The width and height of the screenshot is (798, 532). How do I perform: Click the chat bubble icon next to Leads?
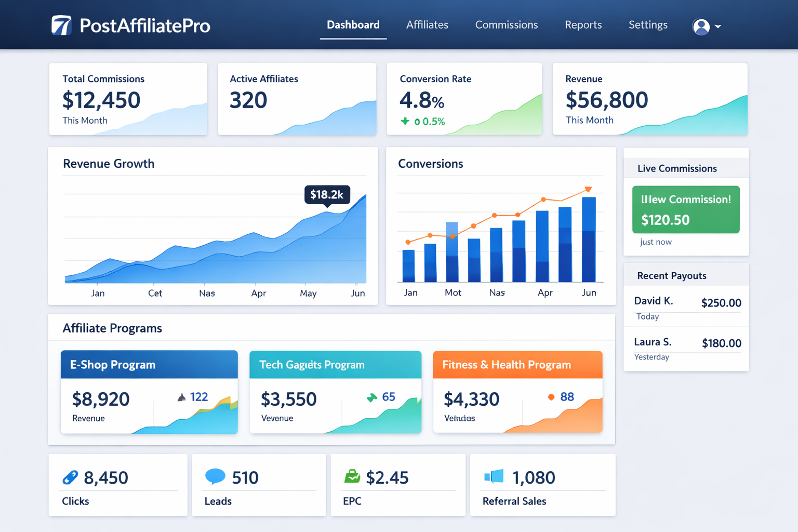215,476
